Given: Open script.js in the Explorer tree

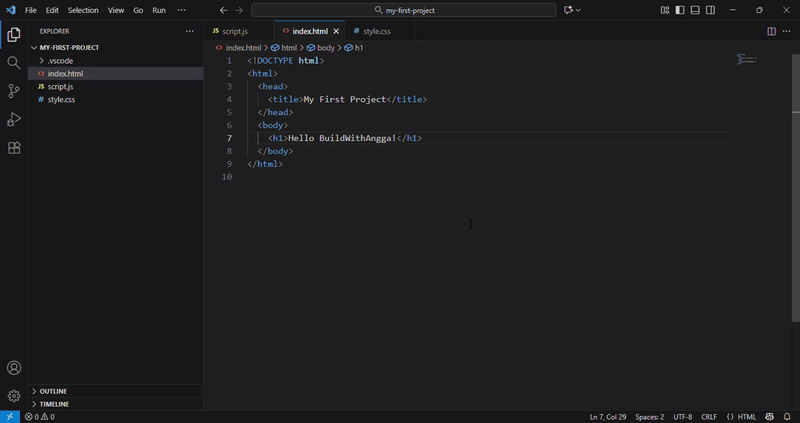Looking at the screenshot, I should (x=116, y=87).
